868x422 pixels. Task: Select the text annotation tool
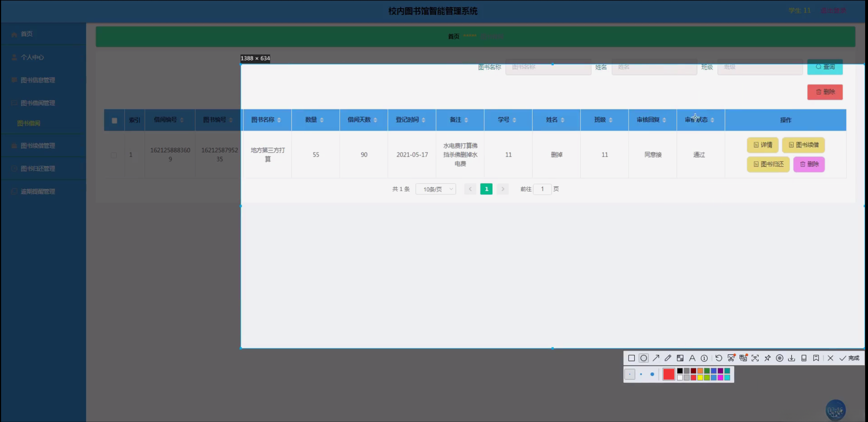692,358
